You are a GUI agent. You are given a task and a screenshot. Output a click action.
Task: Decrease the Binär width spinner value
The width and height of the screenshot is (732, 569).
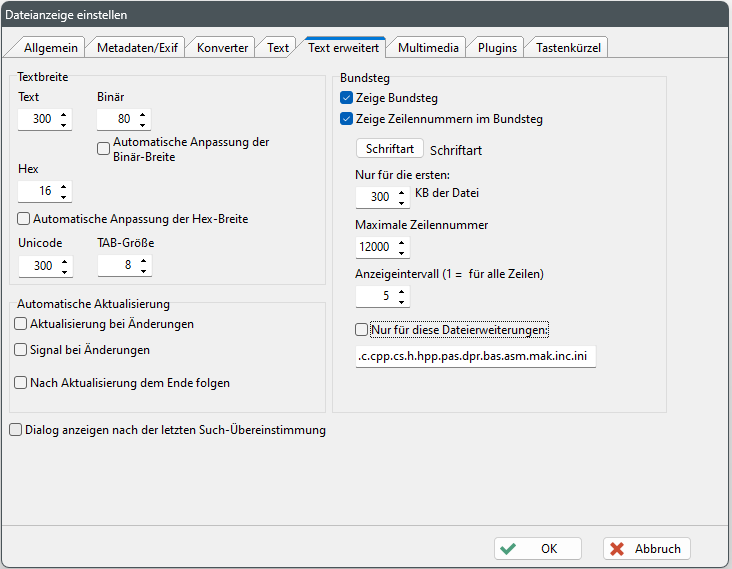pos(143,125)
